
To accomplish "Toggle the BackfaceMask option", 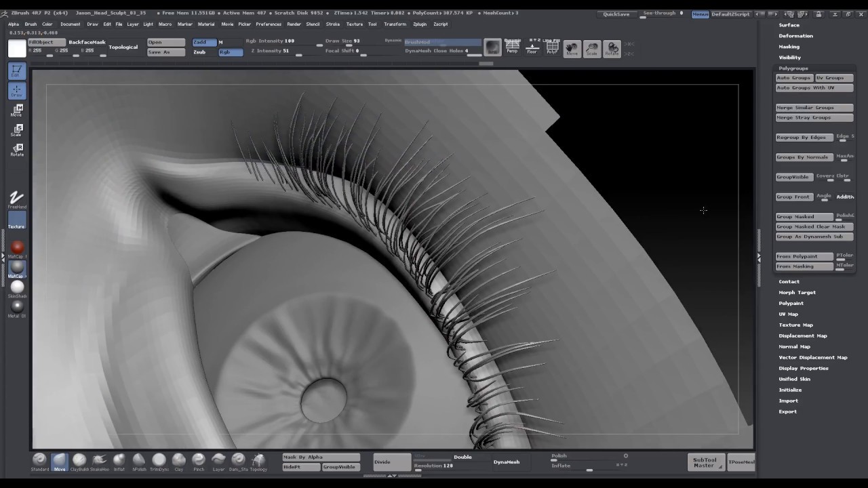I will pyautogui.click(x=87, y=42).
